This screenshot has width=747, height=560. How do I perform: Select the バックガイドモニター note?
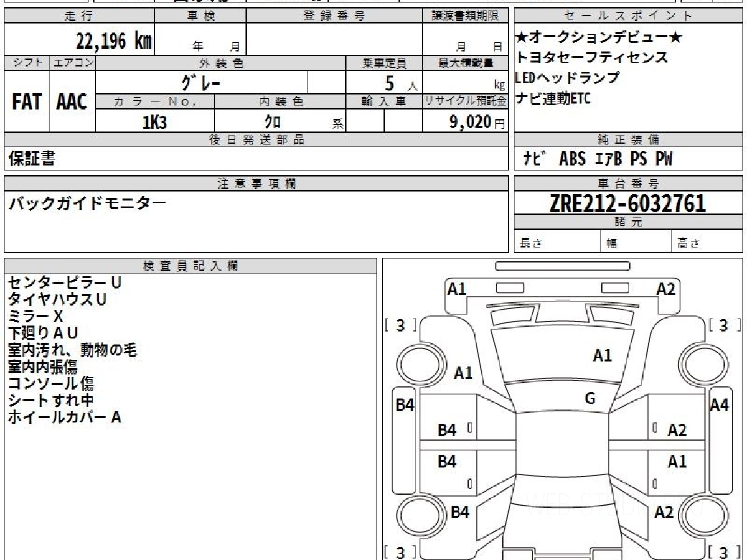pos(87,203)
